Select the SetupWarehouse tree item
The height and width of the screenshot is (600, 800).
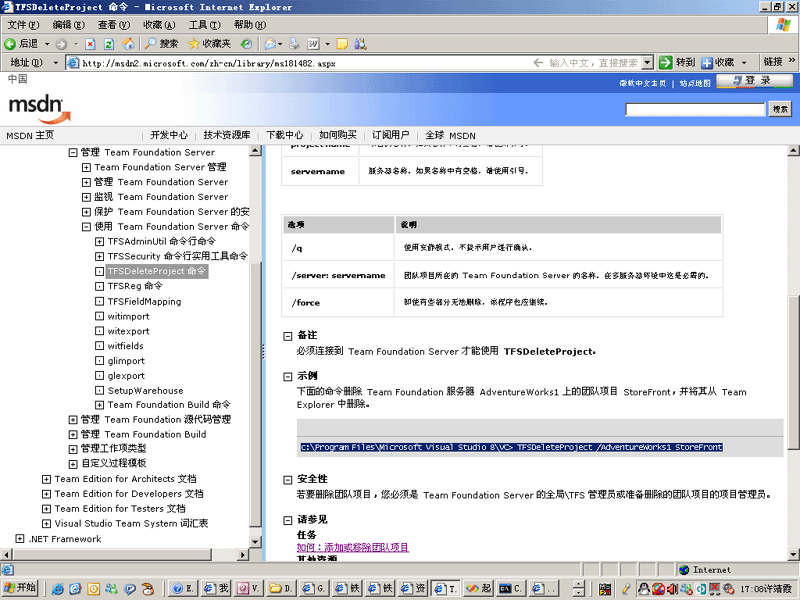(145, 390)
